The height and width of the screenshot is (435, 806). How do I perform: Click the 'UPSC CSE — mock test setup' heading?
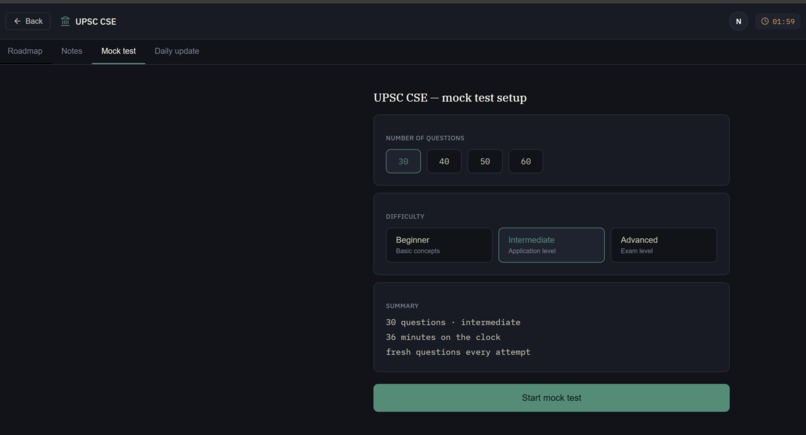click(x=450, y=98)
